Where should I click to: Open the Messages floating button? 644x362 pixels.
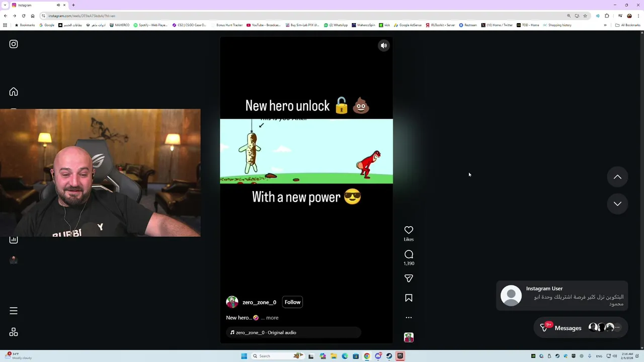point(580,328)
